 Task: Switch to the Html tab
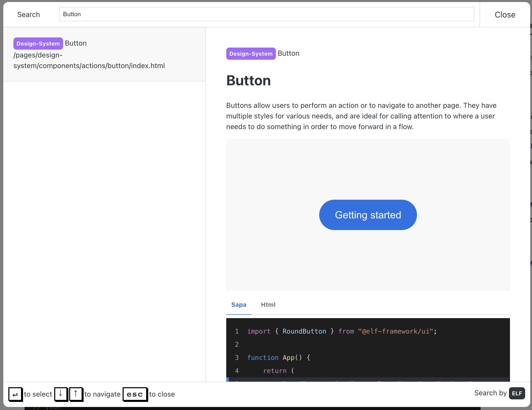(268, 304)
